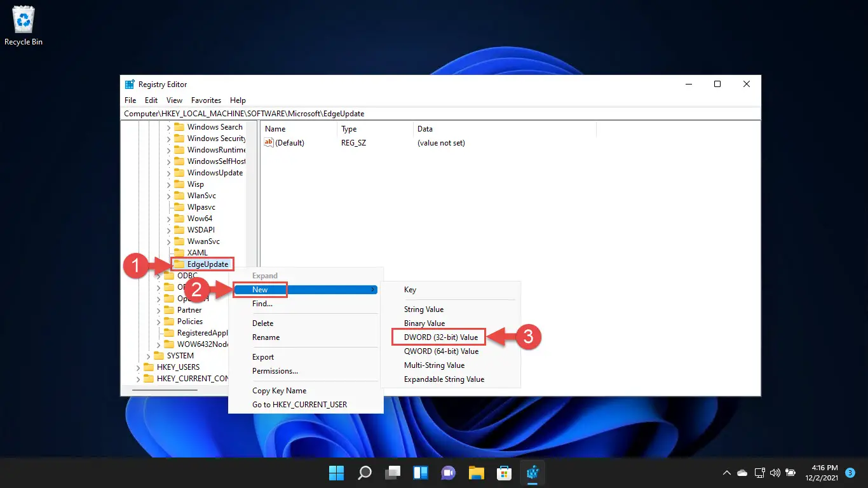
Task: Click the Registry Editor title bar icon
Action: 130,85
